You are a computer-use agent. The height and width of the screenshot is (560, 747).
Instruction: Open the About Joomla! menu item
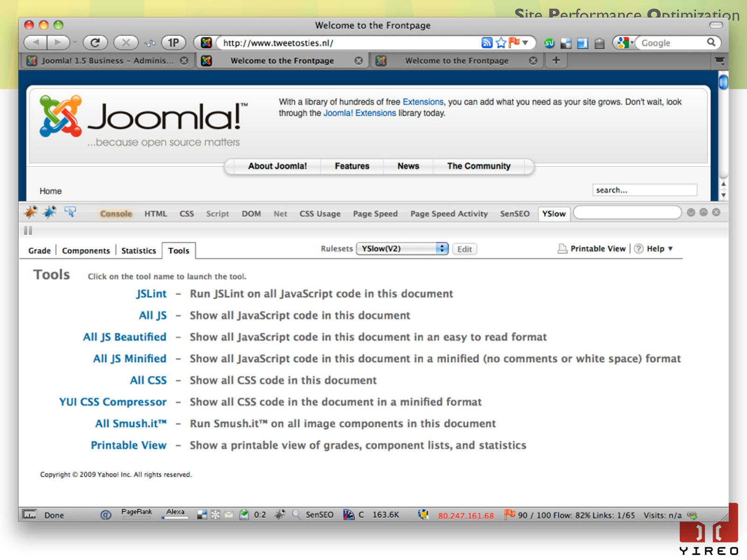click(x=277, y=166)
